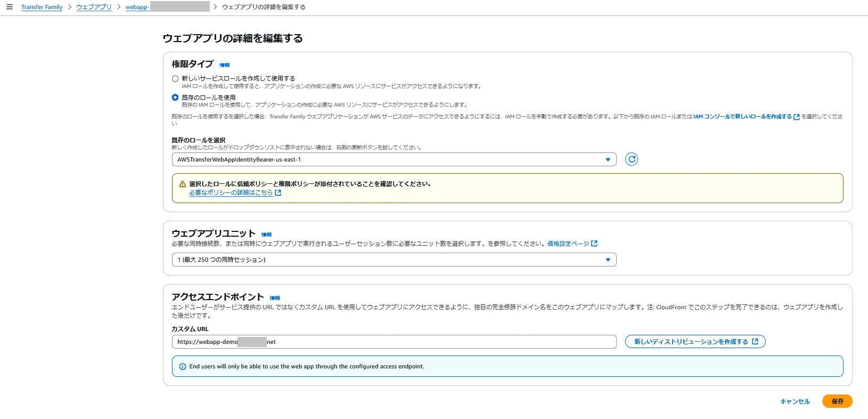Screen dimensions: 868x419
Task: Click external-link icon after 価格設定ページ
Action: click(x=594, y=244)
